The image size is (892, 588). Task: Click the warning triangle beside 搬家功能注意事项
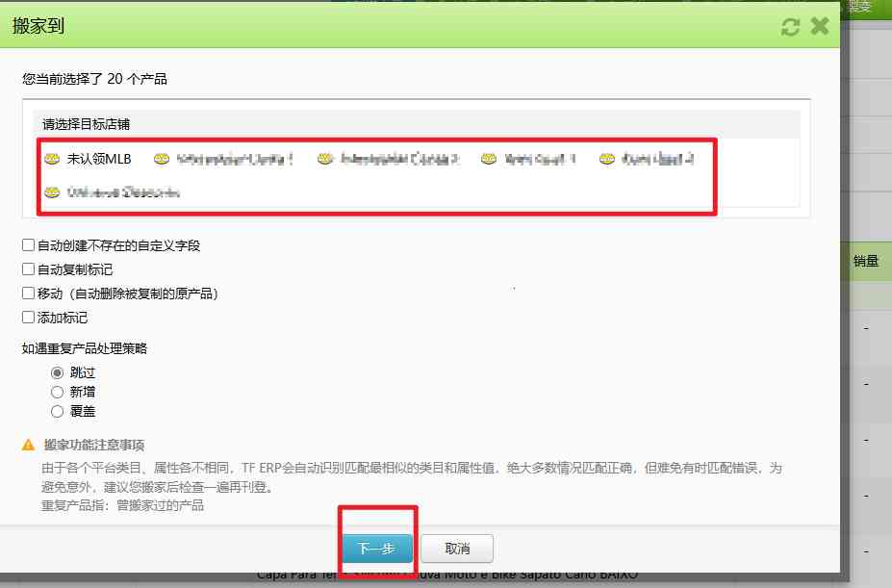pyautogui.click(x=29, y=445)
